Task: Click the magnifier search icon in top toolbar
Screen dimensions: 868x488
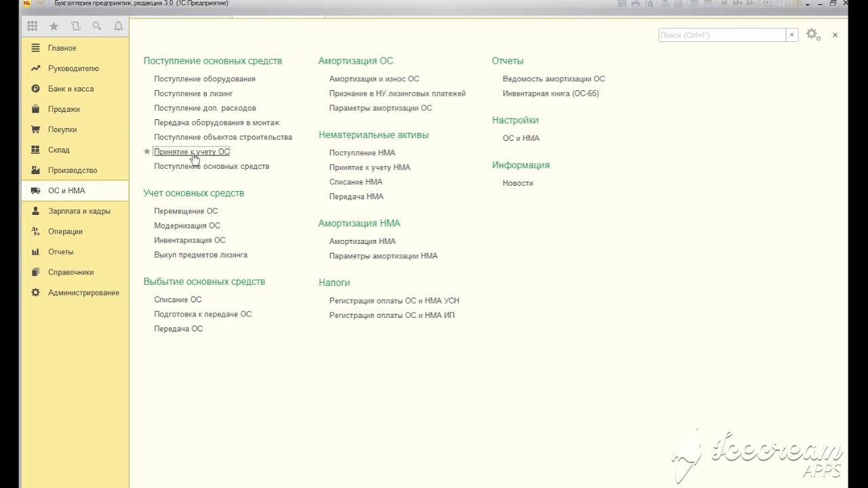Action: 97,26
